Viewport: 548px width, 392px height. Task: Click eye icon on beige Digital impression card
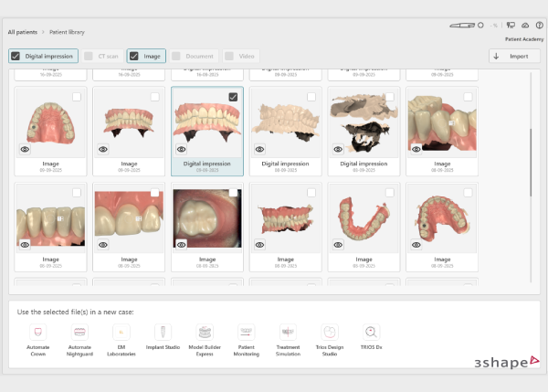click(259, 149)
